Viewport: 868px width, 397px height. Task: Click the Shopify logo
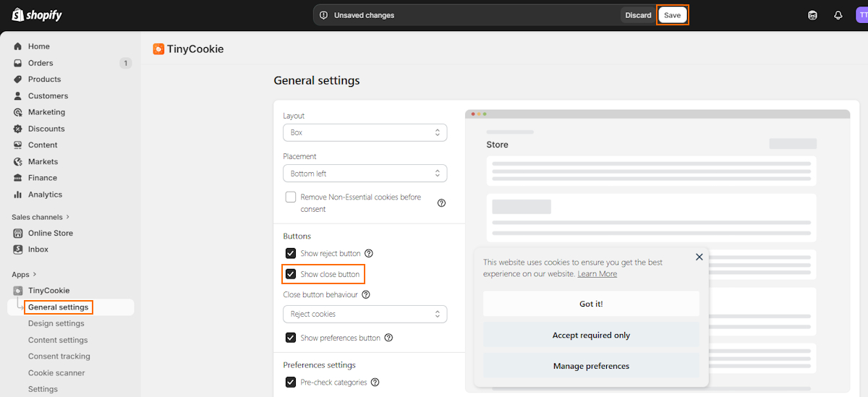tap(37, 15)
